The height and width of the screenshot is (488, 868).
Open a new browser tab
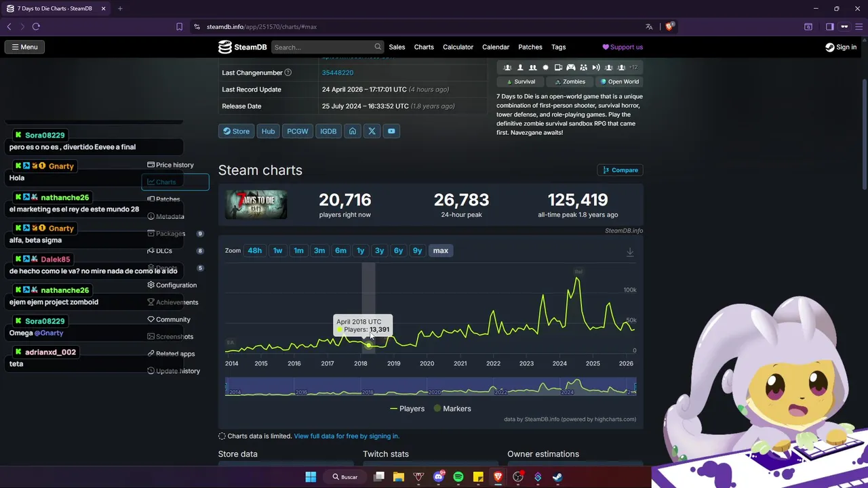[120, 9]
